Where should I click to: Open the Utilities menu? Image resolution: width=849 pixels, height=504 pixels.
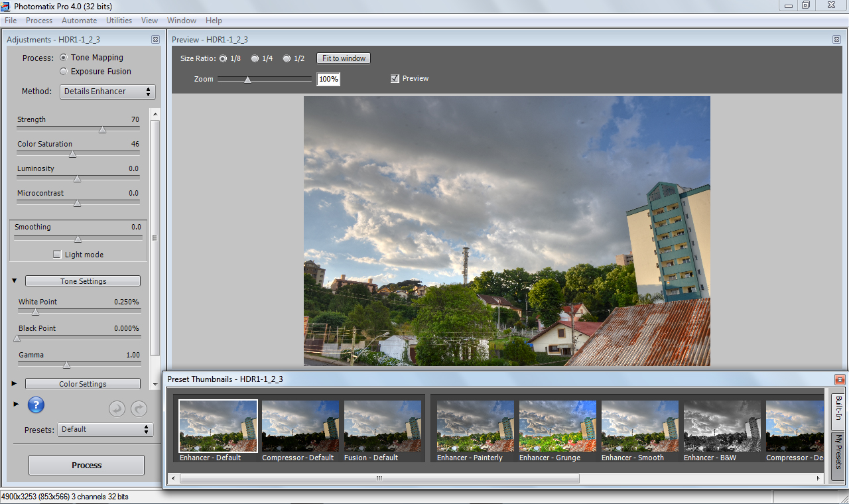point(119,21)
